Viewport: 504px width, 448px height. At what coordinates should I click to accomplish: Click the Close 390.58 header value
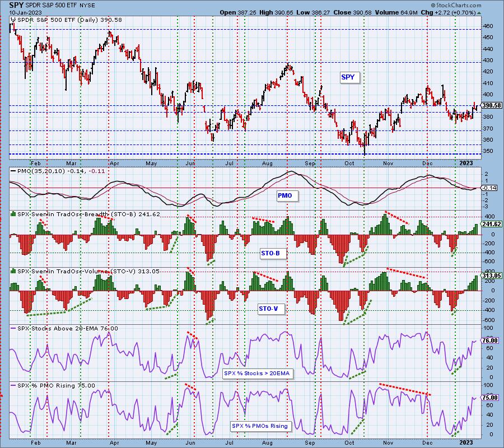(353, 12)
